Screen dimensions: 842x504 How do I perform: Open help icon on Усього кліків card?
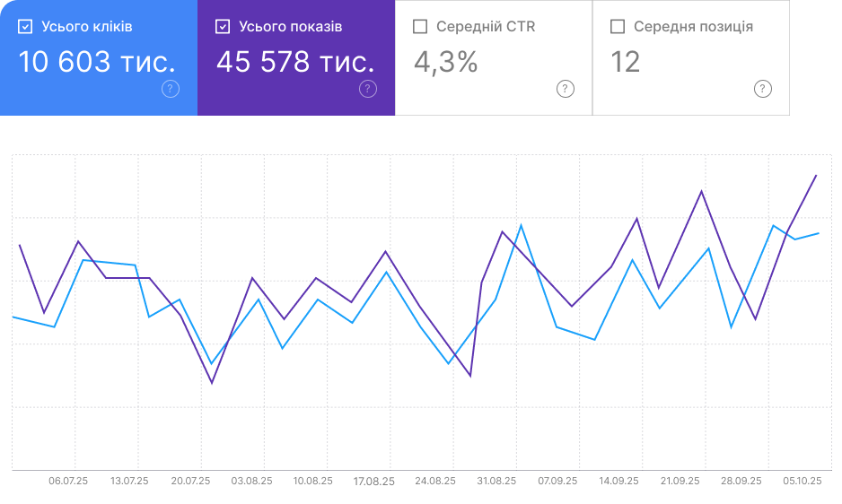point(171,88)
